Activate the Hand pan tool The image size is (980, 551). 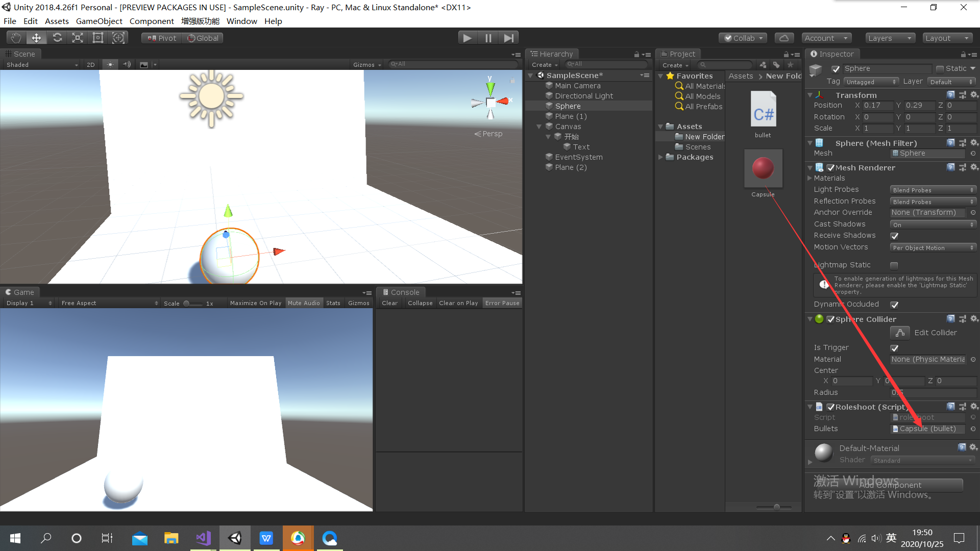[15, 37]
